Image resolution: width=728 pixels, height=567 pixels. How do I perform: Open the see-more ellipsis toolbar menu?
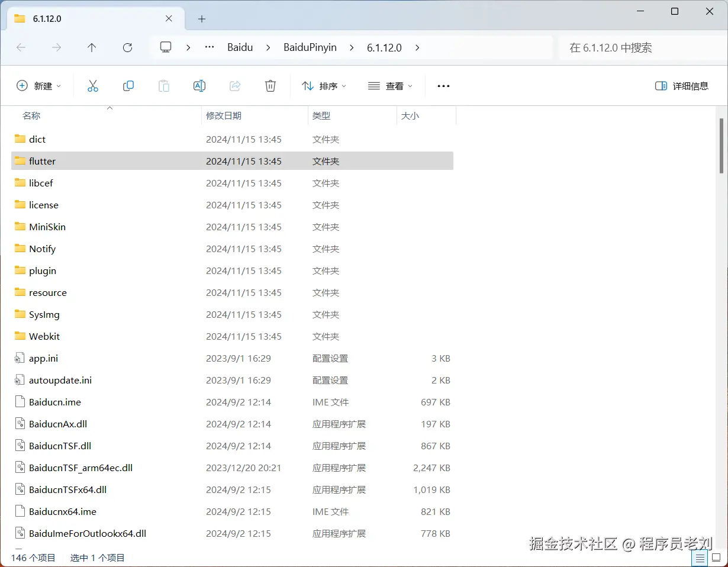click(443, 86)
